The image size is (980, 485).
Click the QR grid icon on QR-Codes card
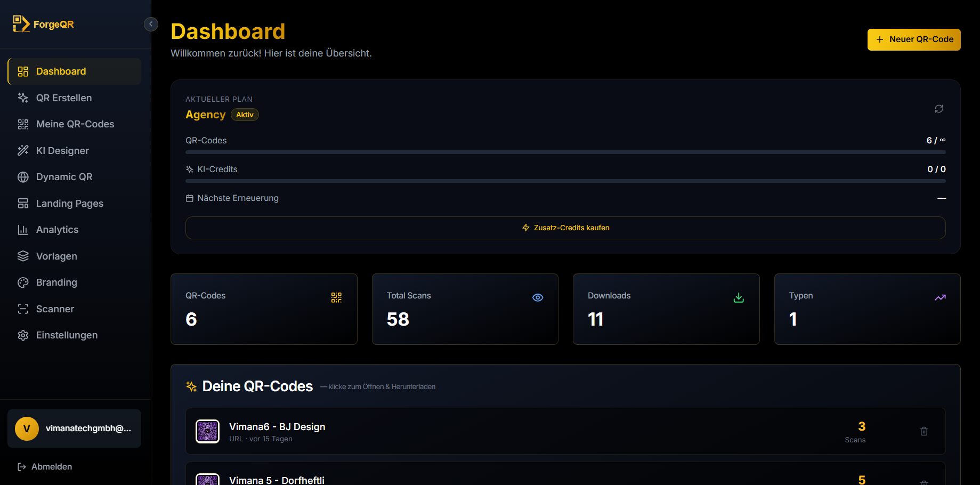coord(336,297)
